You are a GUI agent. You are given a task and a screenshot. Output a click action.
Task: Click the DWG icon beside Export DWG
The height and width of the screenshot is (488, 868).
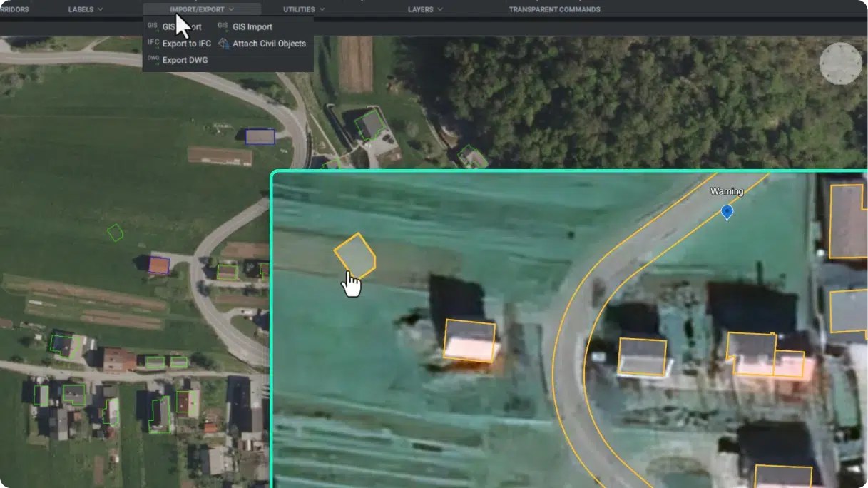coord(153,59)
